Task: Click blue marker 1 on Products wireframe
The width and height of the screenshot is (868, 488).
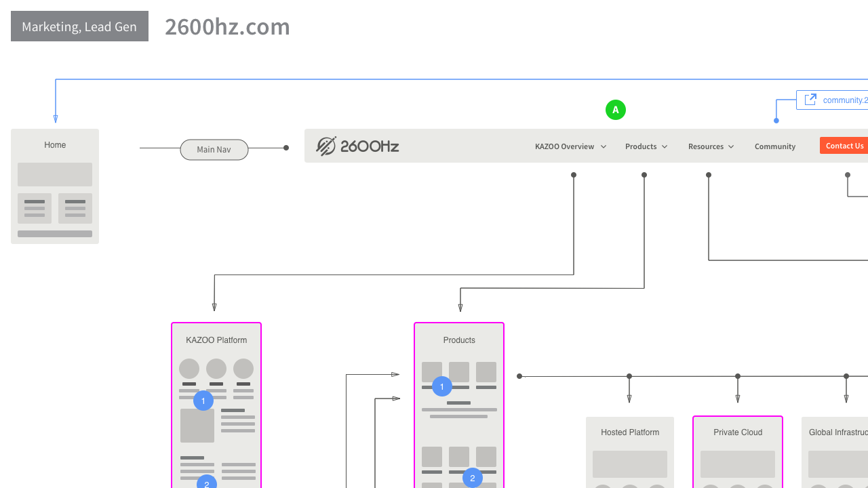Action: (441, 386)
